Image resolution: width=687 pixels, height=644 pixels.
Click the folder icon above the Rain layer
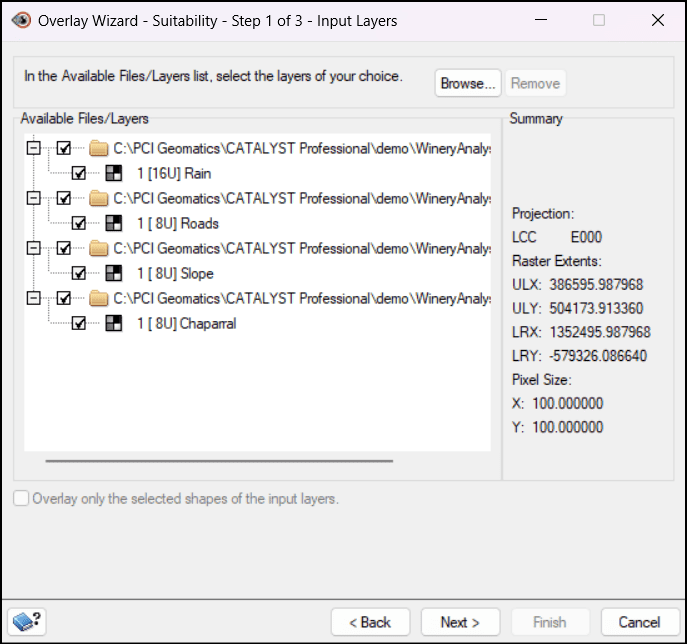pos(99,149)
